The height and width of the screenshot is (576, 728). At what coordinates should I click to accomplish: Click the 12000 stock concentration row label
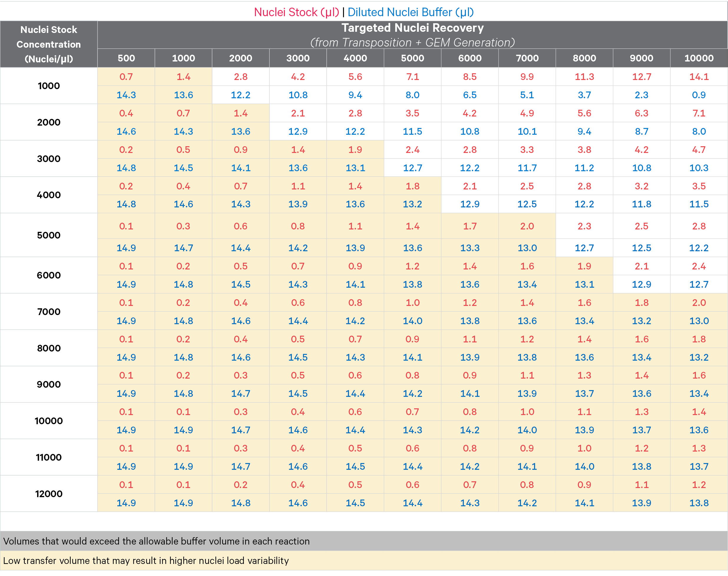(49, 493)
